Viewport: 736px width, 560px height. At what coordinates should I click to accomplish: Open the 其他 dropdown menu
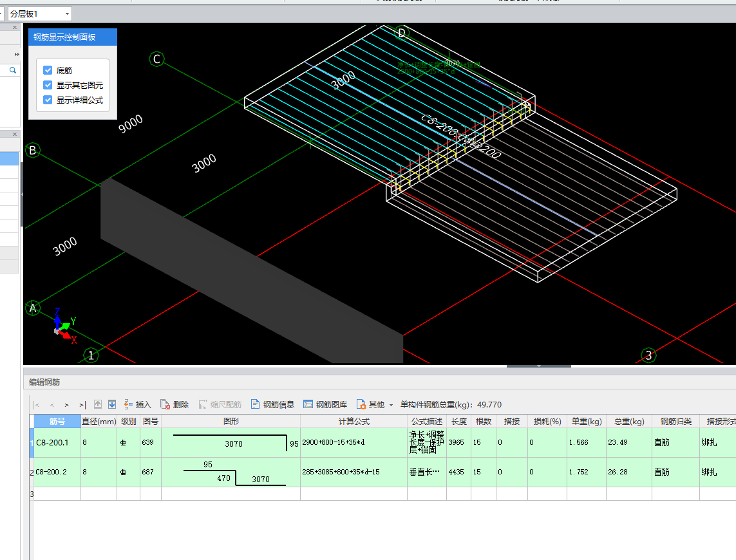coord(375,405)
